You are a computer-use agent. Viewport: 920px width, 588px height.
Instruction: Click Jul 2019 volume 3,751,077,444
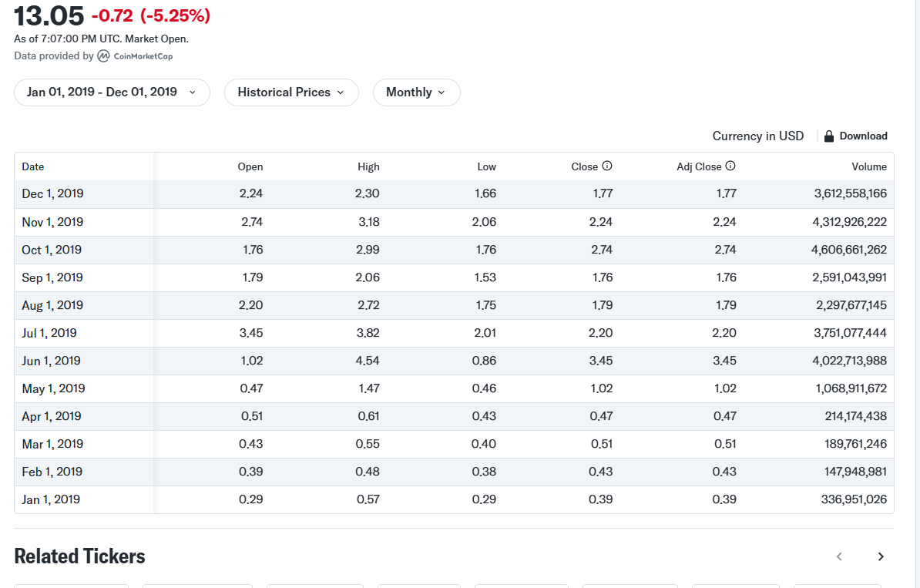tap(850, 333)
